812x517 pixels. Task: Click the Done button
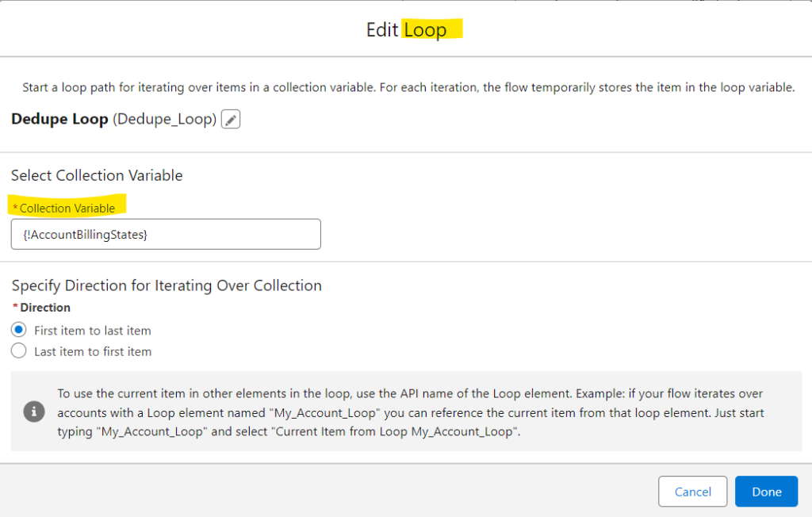pyautogui.click(x=767, y=491)
